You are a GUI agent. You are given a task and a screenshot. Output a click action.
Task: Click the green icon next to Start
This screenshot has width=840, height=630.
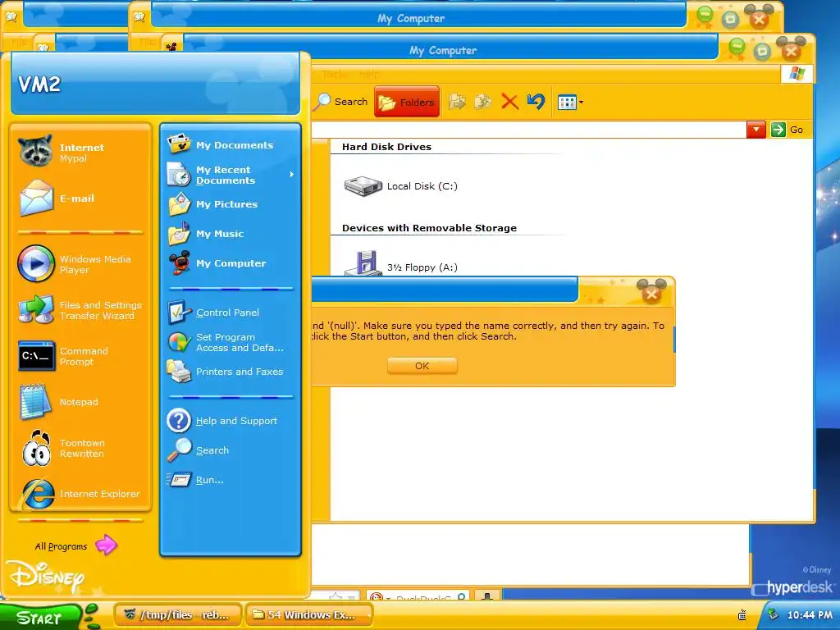pyautogui.click(x=92, y=616)
